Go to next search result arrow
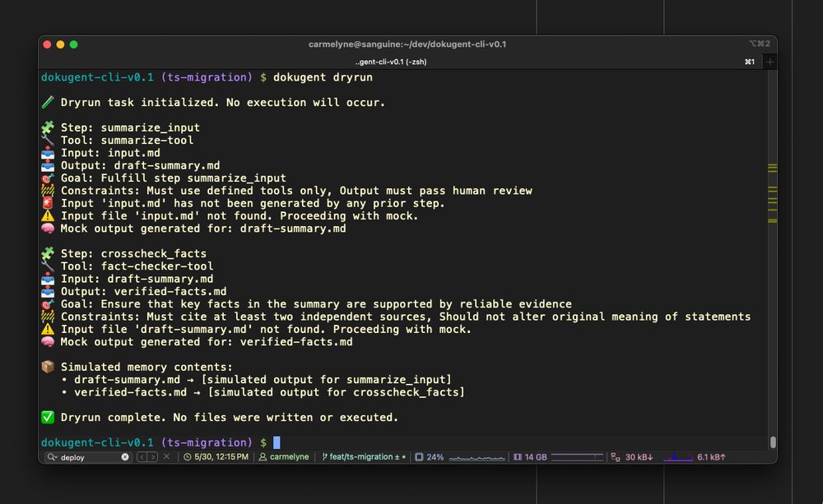 click(152, 457)
